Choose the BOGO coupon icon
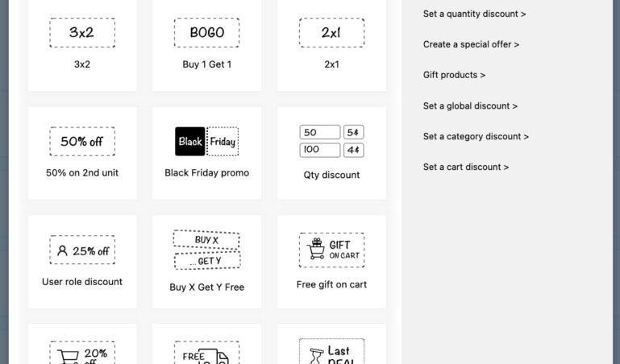This screenshot has height=364, width=620. [x=206, y=33]
